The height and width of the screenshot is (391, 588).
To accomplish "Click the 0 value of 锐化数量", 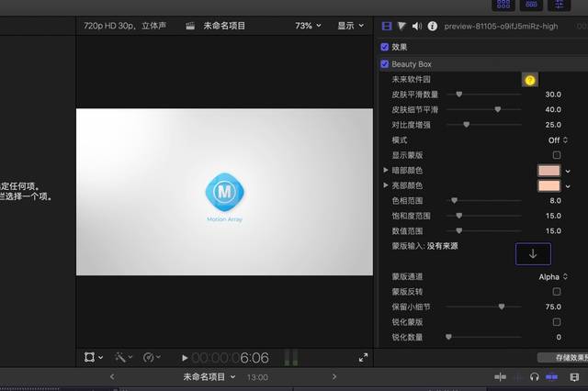I will [x=559, y=337].
